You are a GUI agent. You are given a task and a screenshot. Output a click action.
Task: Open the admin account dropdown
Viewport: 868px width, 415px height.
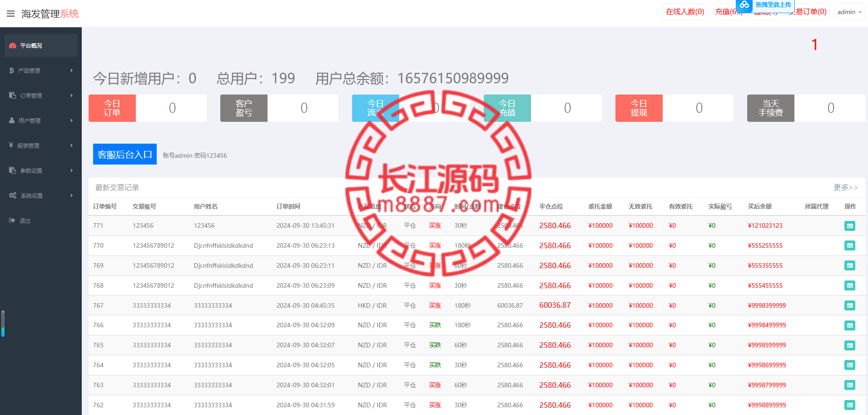click(849, 12)
